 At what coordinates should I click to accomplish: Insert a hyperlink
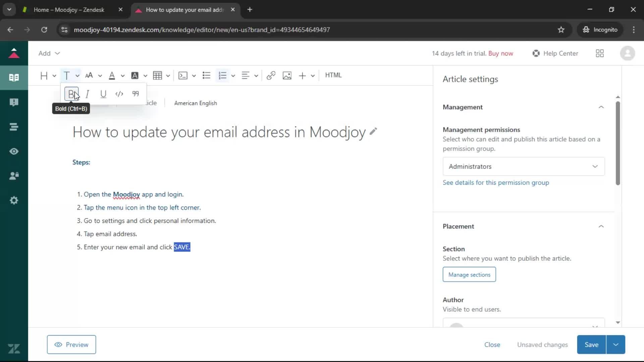click(271, 76)
